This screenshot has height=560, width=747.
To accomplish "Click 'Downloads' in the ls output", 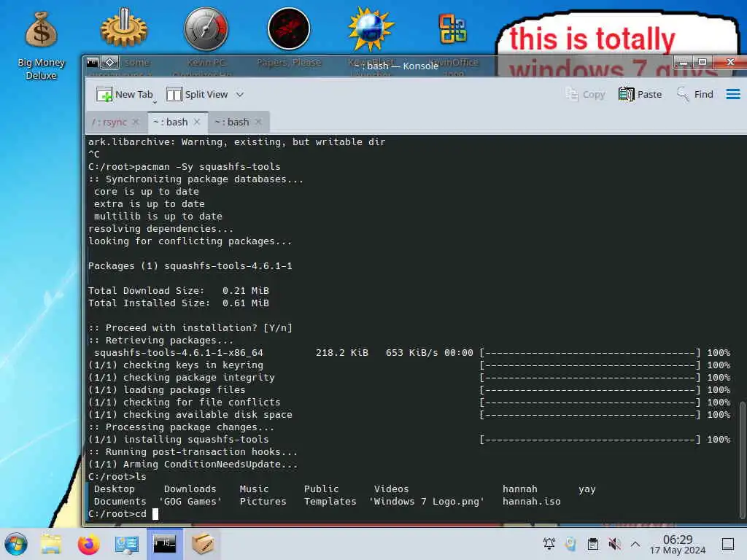I will [190, 489].
